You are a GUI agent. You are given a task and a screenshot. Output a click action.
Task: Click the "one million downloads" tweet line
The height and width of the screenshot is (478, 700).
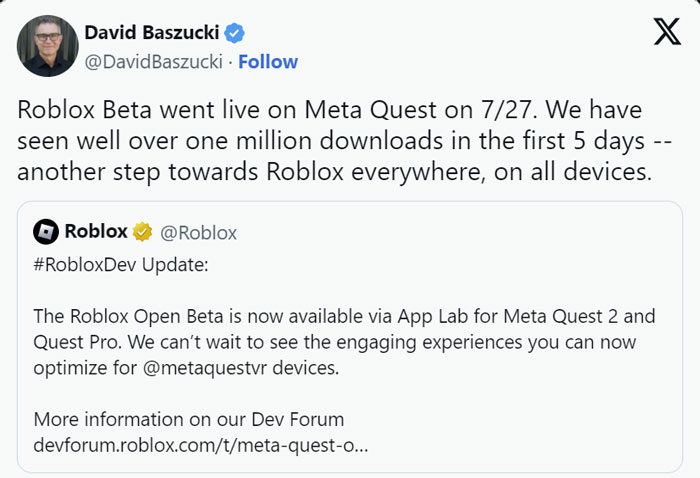pyautogui.click(x=345, y=141)
